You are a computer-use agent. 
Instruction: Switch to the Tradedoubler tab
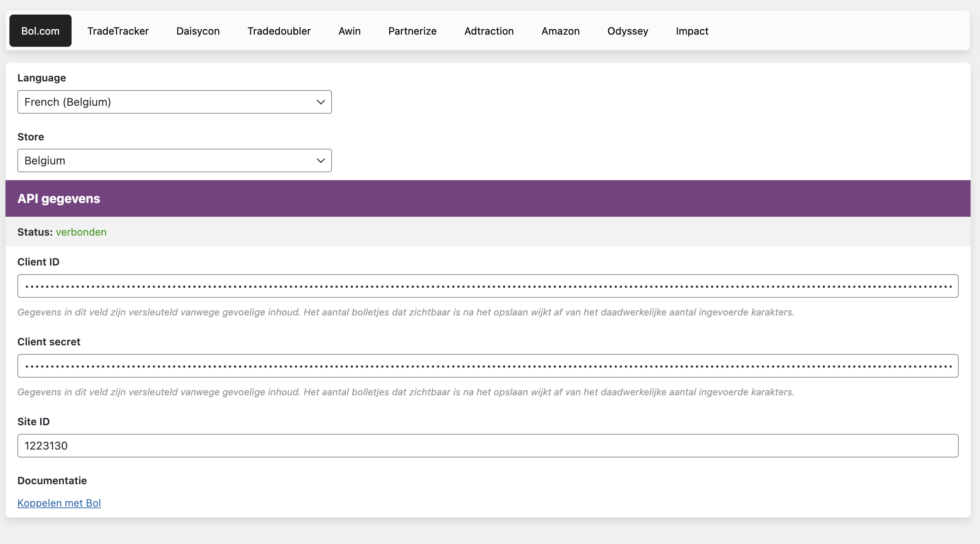click(x=279, y=31)
